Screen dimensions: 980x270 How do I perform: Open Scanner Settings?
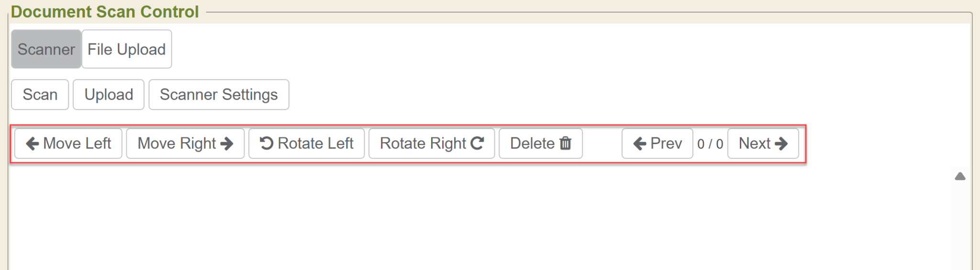tap(219, 95)
